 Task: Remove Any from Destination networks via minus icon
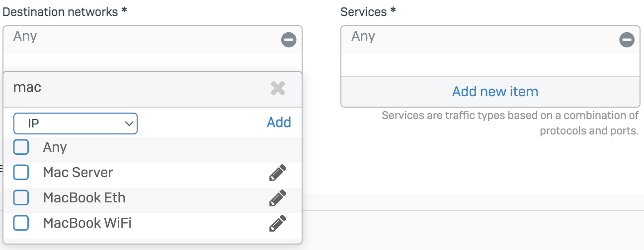(x=289, y=40)
